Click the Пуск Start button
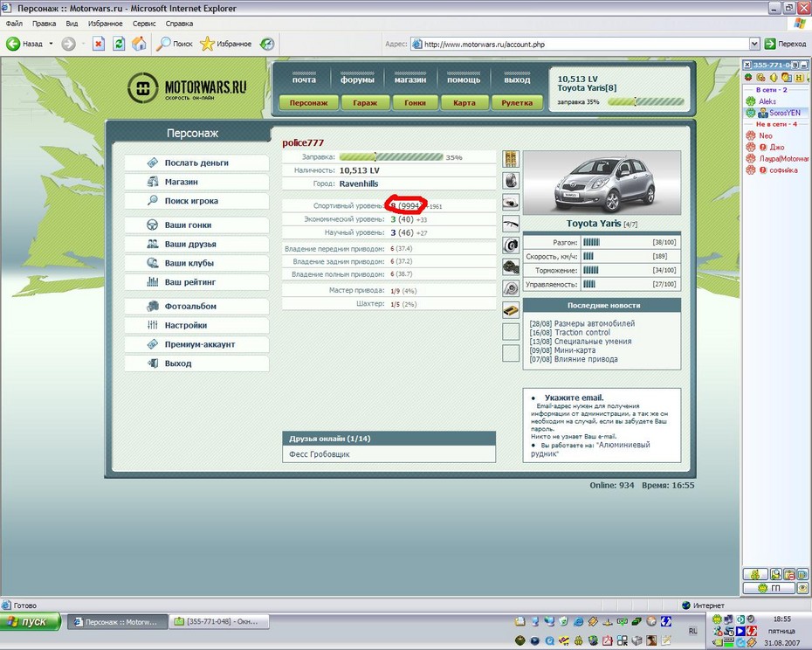Image resolution: width=812 pixels, height=650 pixels. click(x=30, y=622)
